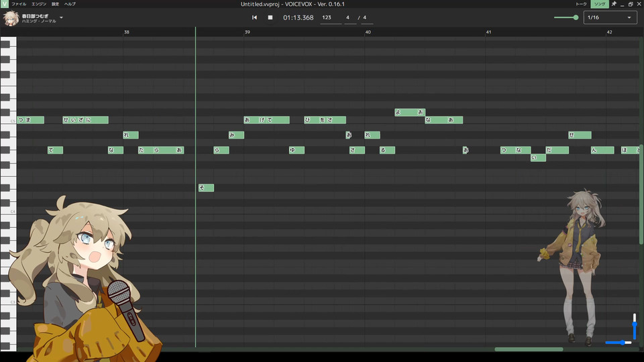Click the vertical scrollbar on right edge

click(x=641, y=194)
